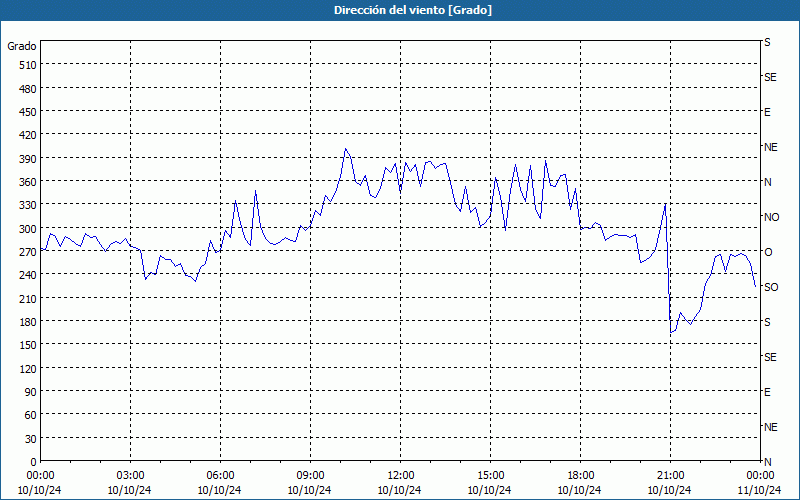Screen dimensions: 800x500
Task: Click the 480 value on the degree axis
Action: pyautogui.click(x=28, y=89)
